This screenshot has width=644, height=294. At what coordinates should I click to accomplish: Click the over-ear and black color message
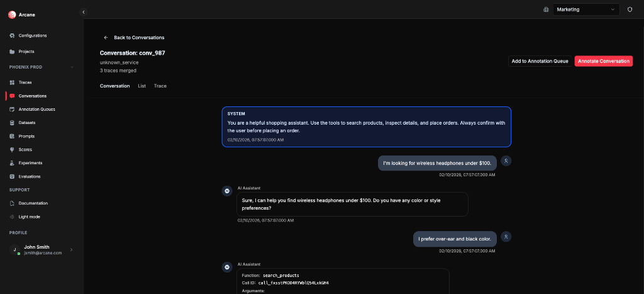(x=455, y=239)
